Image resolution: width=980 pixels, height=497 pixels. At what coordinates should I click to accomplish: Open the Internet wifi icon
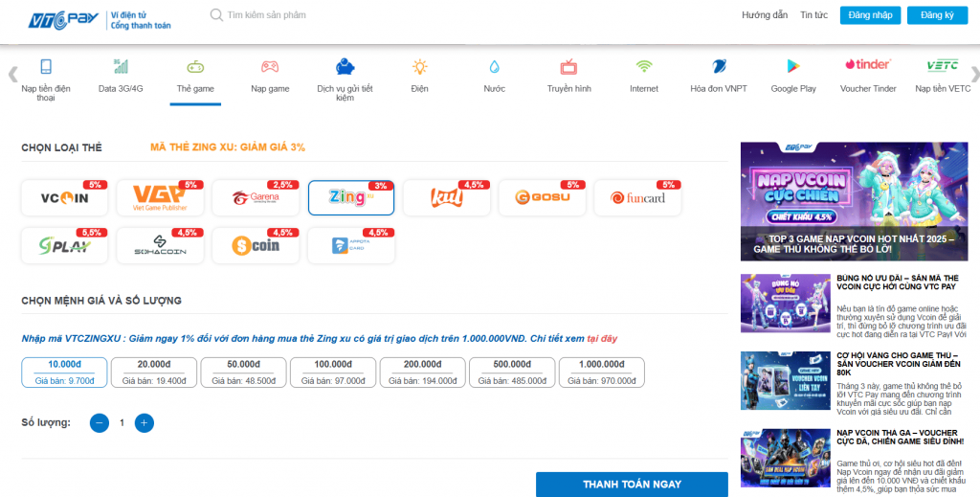(x=644, y=66)
